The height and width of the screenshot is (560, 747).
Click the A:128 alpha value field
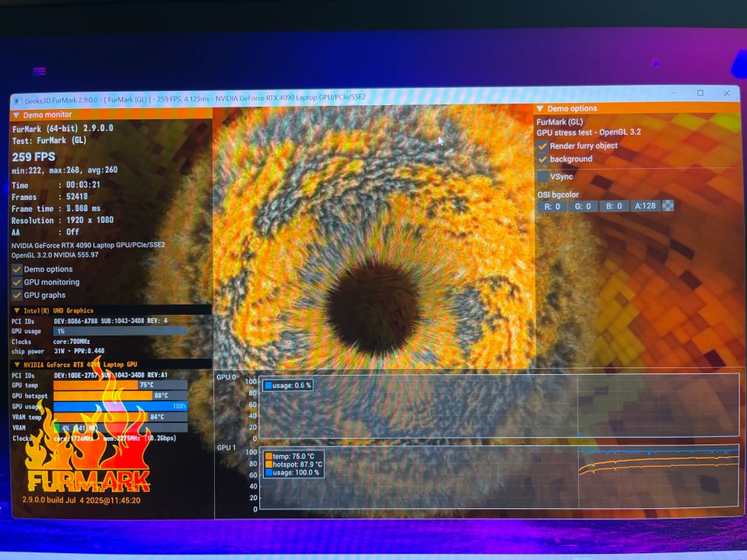(x=646, y=206)
